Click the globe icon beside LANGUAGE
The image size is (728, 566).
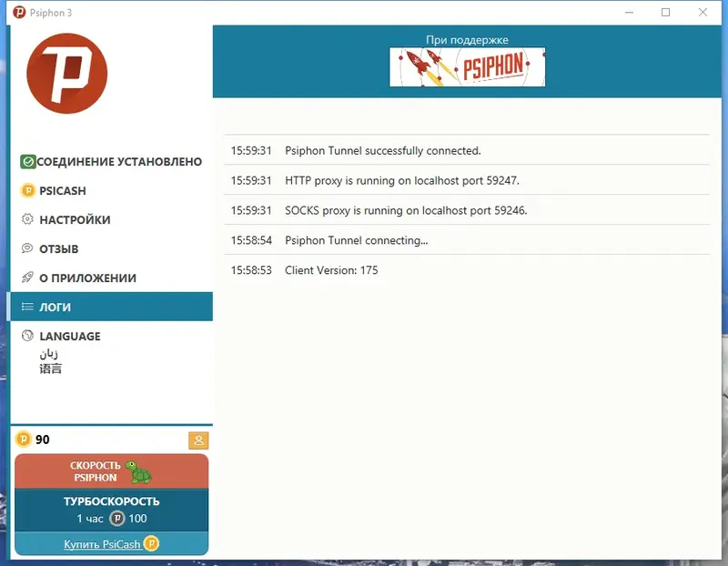pyautogui.click(x=27, y=335)
